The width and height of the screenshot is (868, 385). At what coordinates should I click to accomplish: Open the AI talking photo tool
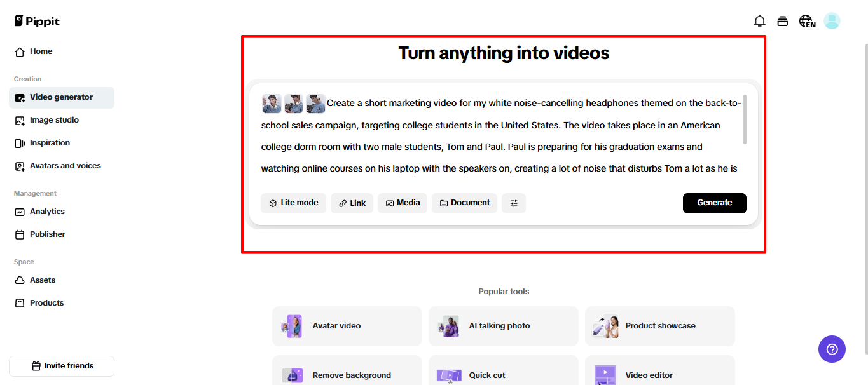(x=503, y=326)
